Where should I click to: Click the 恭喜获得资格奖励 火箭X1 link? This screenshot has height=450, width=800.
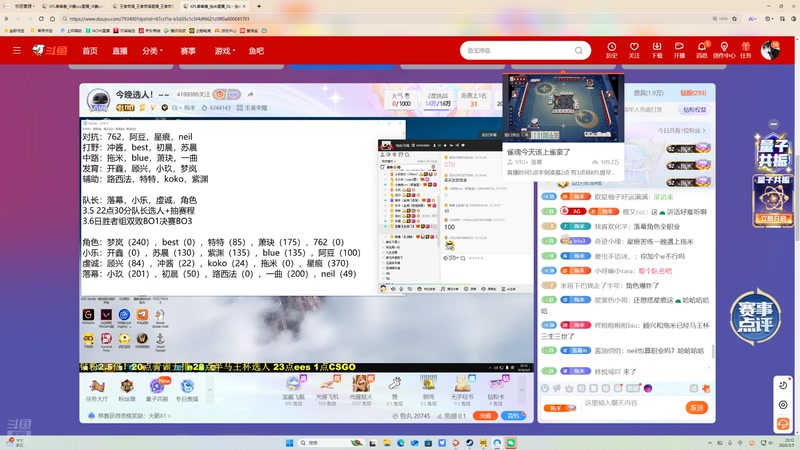(134, 416)
